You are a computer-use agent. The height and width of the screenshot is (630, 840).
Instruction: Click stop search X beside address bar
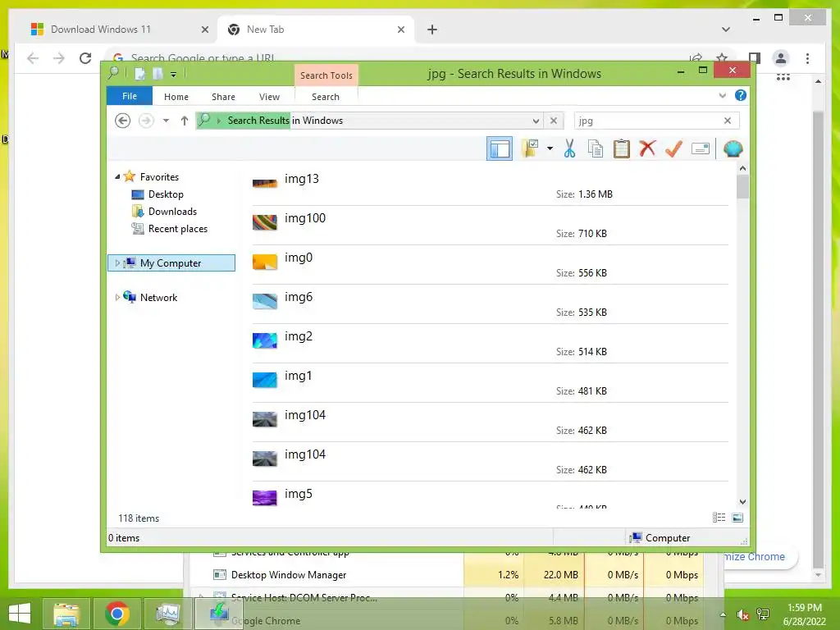(554, 121)
